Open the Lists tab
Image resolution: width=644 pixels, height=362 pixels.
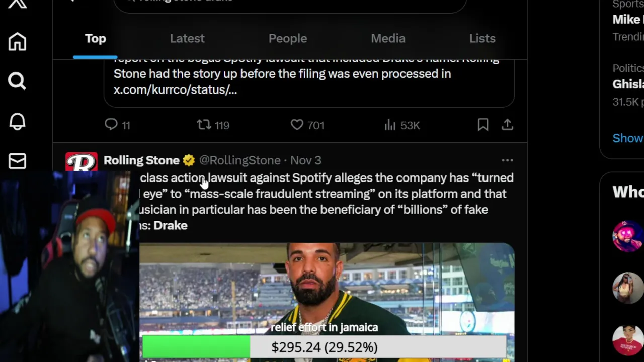[482, 39]
